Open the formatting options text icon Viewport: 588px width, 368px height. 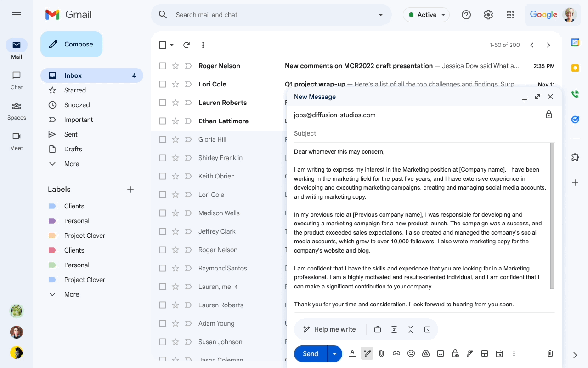pos(352,353)
